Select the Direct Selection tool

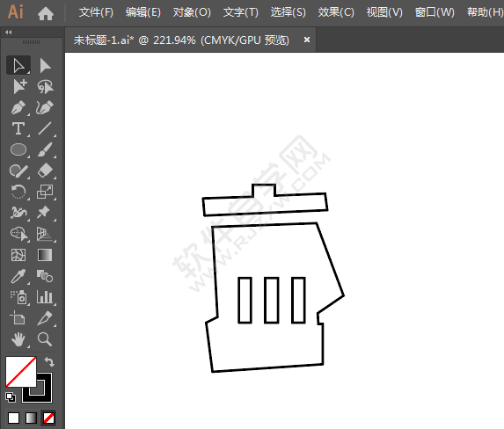click(x=45, y=66)
